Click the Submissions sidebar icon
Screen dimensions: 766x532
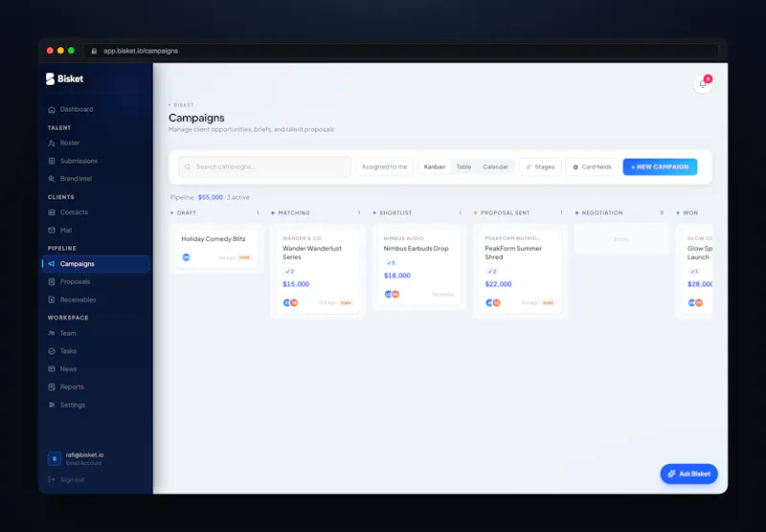click(x=52, y=161)
